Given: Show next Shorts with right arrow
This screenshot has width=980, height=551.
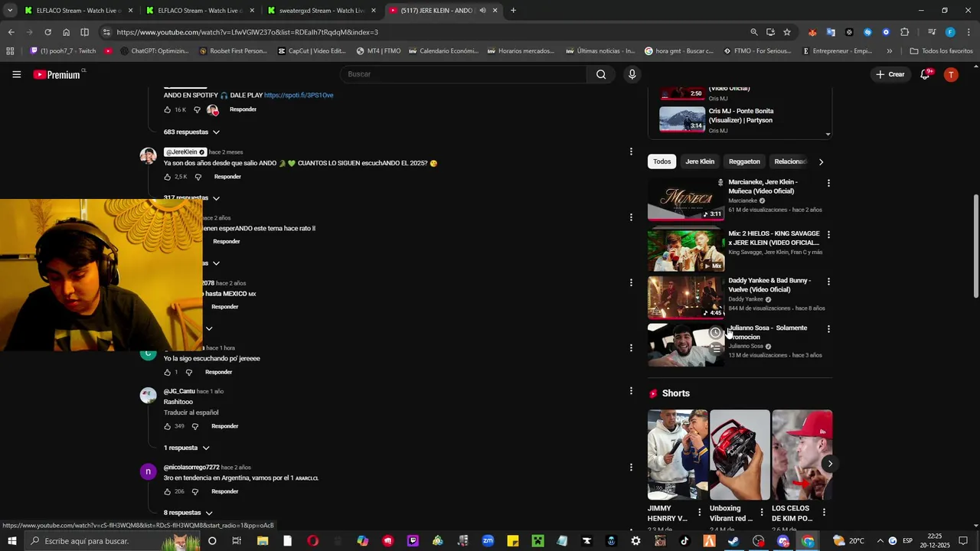Looking at the screenshot, I should (829, 464).
